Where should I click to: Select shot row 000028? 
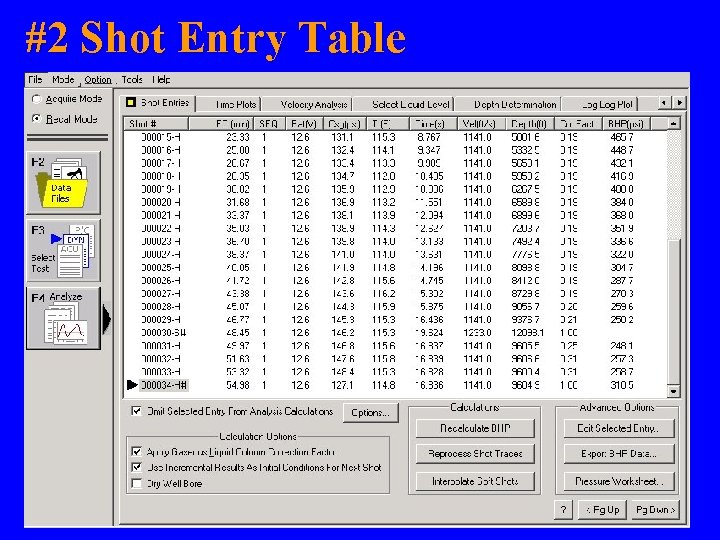click(x=395, y=306)
